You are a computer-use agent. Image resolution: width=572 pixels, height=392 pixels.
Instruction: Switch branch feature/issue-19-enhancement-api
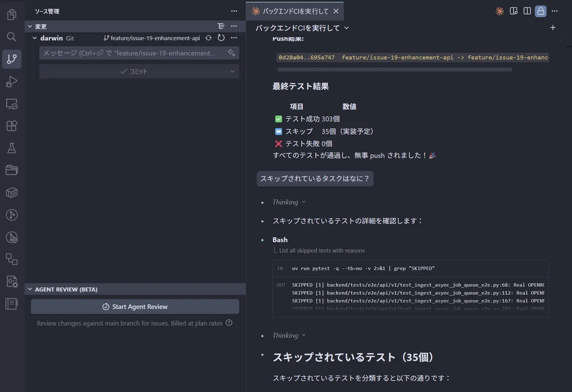(152, 38)
